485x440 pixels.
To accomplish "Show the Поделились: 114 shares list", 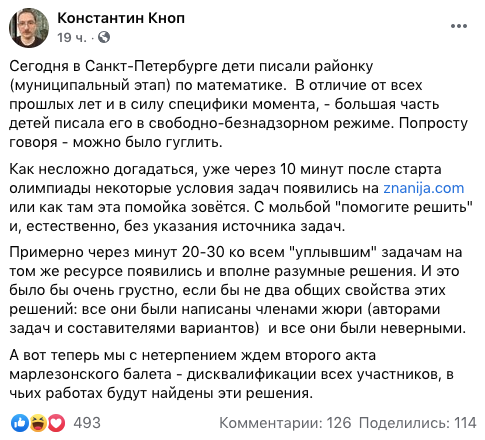I will (418, 423).
